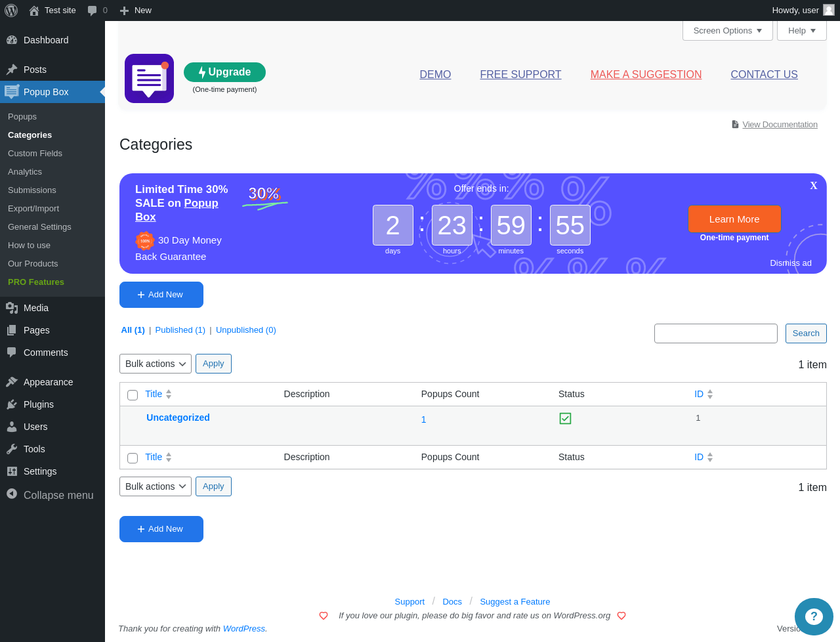Click the New content plus icon
The height and width of the screenshot is (642, 840).
tap(124, 11)
